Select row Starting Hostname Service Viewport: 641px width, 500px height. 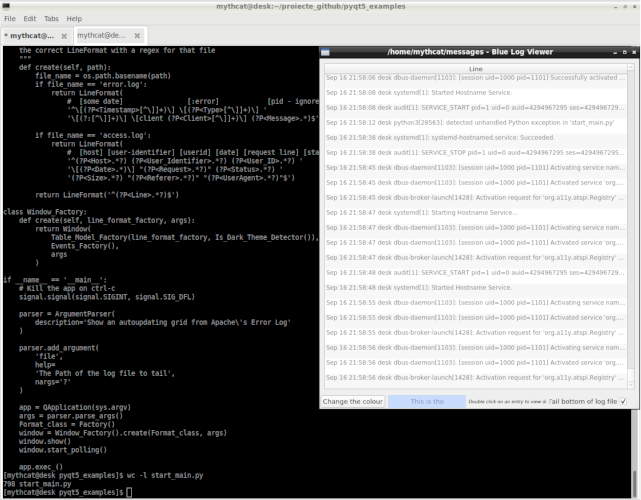coord(476,213)
